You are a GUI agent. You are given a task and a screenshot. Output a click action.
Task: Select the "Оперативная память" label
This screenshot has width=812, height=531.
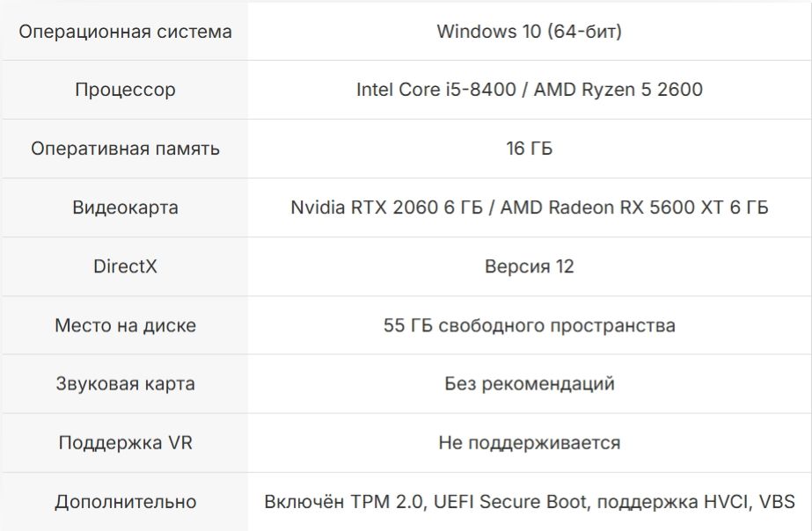point(125,149)
